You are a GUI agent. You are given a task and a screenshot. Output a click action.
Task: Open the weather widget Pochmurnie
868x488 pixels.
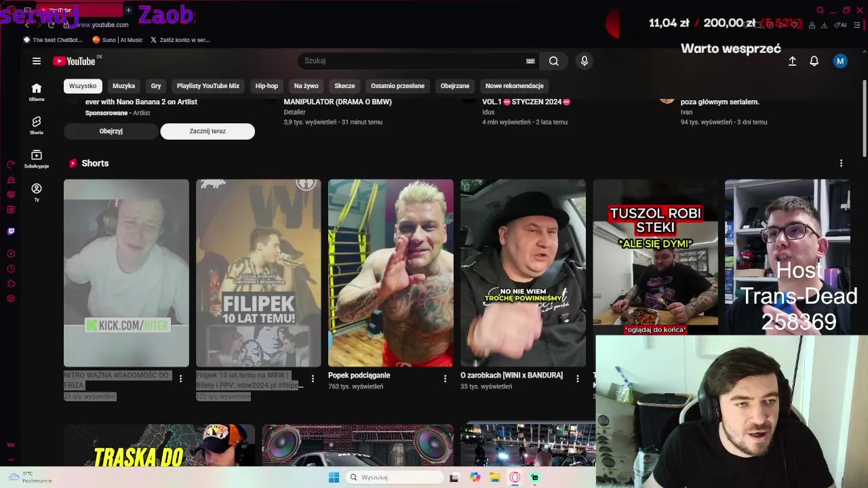28,477
